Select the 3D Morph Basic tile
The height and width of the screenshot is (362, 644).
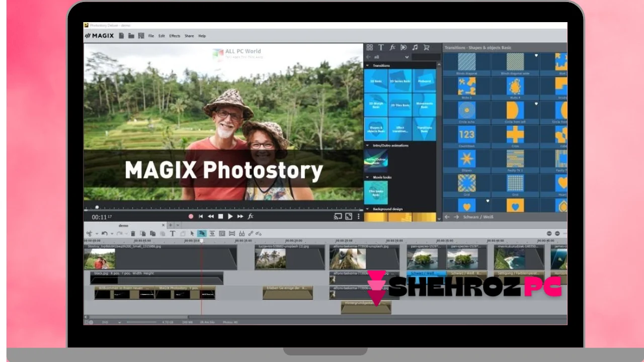coord(376,105)
